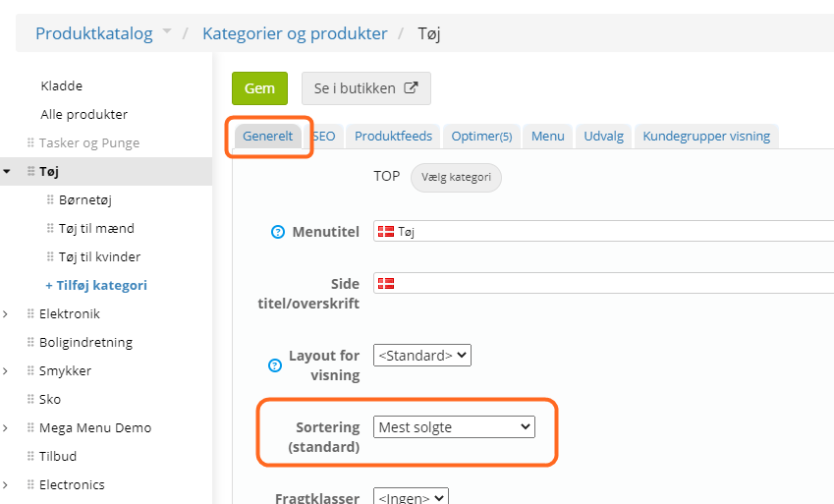The width and height of the screenshot is (834, 504).
Task: Select the Tøj til mænd subcategory
Action: (96, 228)
